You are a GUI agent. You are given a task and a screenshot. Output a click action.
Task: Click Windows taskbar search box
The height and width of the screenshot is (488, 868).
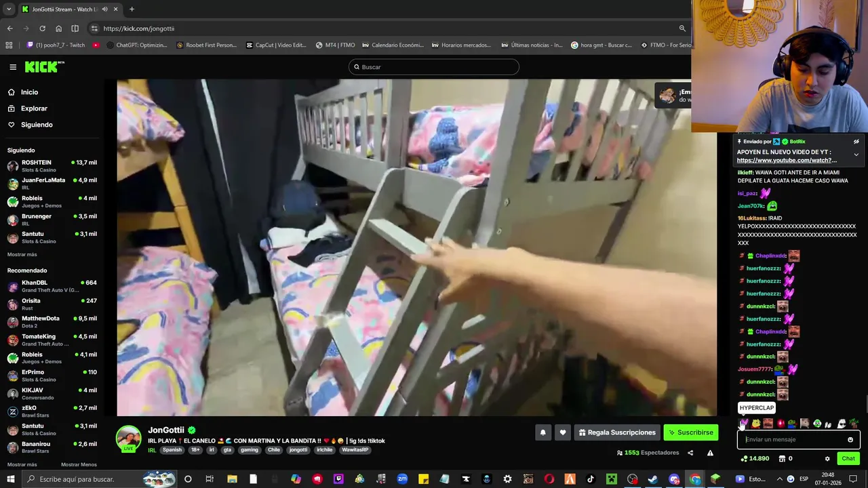(100, 479)
